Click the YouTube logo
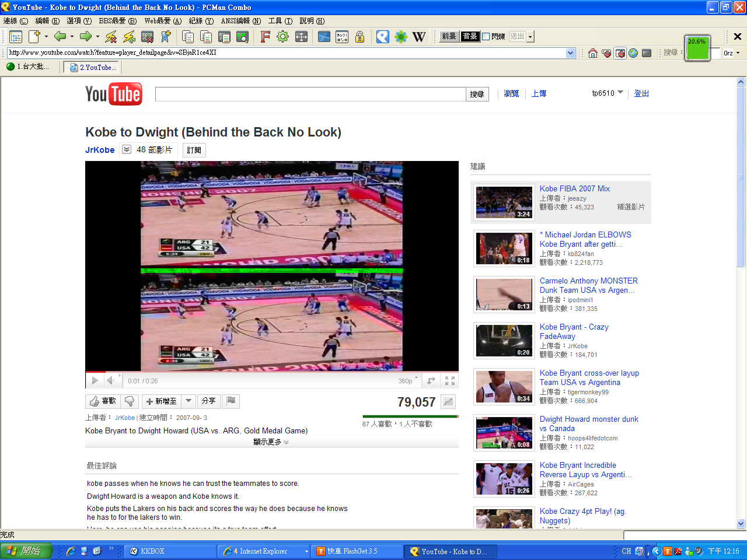 point(113,94)
